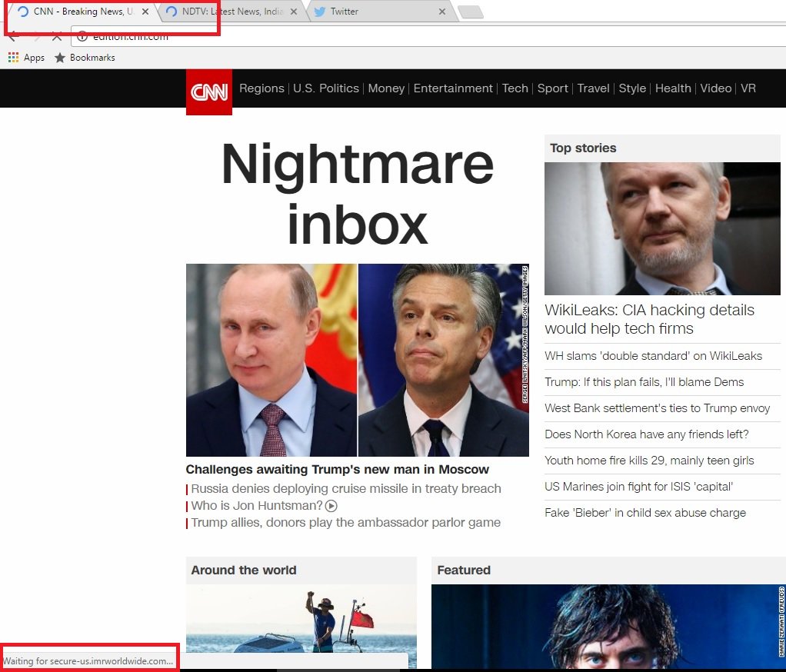This screenshot has width=786, height=672.
Task: Open the Health section
Action: click(x=673, y=88)
